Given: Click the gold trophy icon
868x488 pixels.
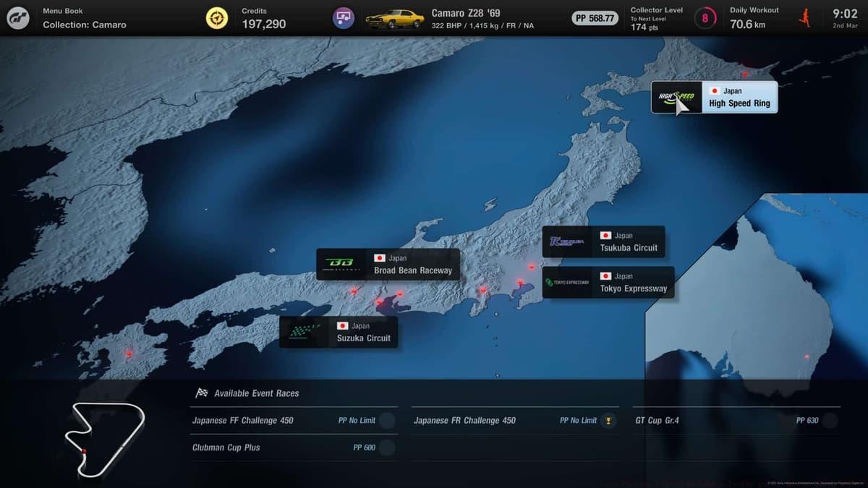Looking at the screenshot, I should tap(609, 421).
